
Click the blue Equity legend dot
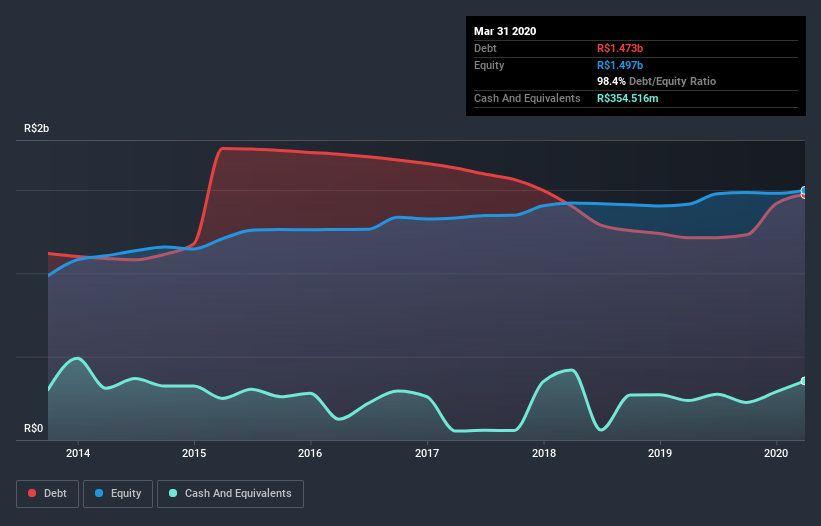pyautogui.click(x=99, y=493)
